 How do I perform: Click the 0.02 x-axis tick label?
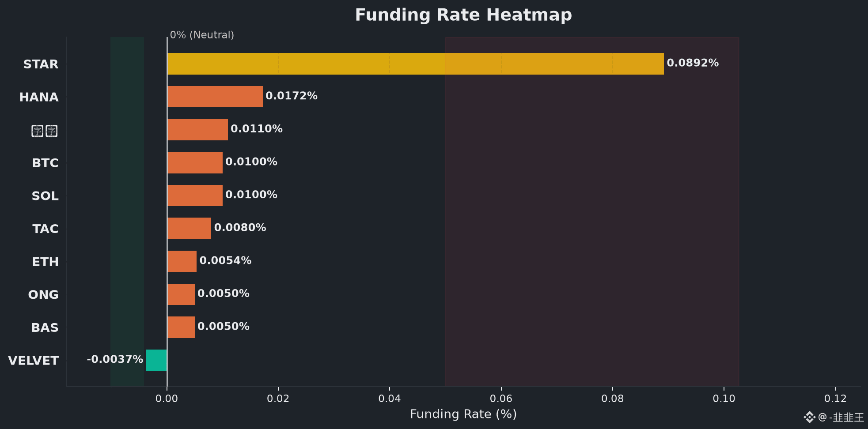click(278, 399)
